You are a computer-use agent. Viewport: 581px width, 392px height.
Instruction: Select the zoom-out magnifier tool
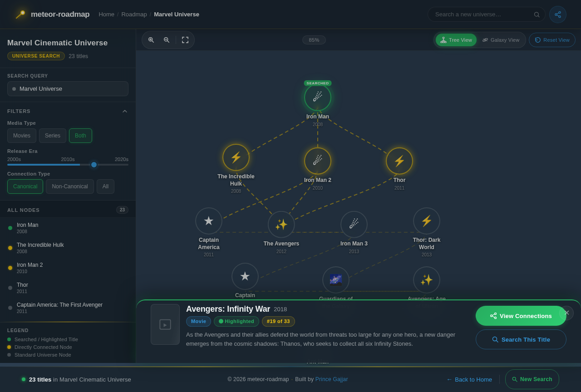167,40
